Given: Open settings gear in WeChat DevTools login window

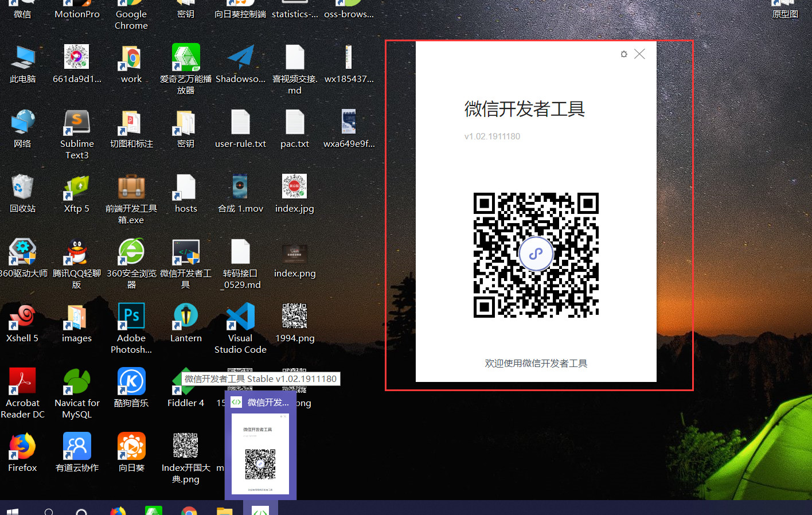Looking at the screenshot, I should pos(624,54).
